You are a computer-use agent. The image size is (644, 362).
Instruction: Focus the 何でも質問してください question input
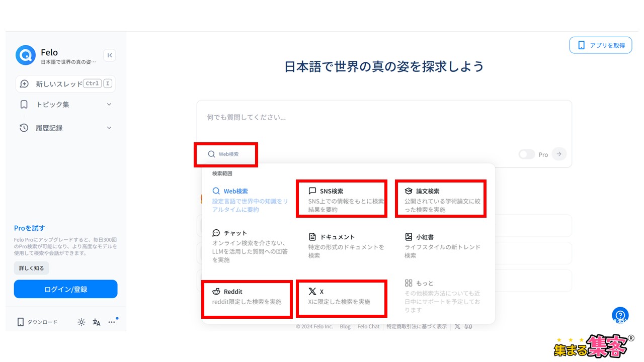point(384,118)
